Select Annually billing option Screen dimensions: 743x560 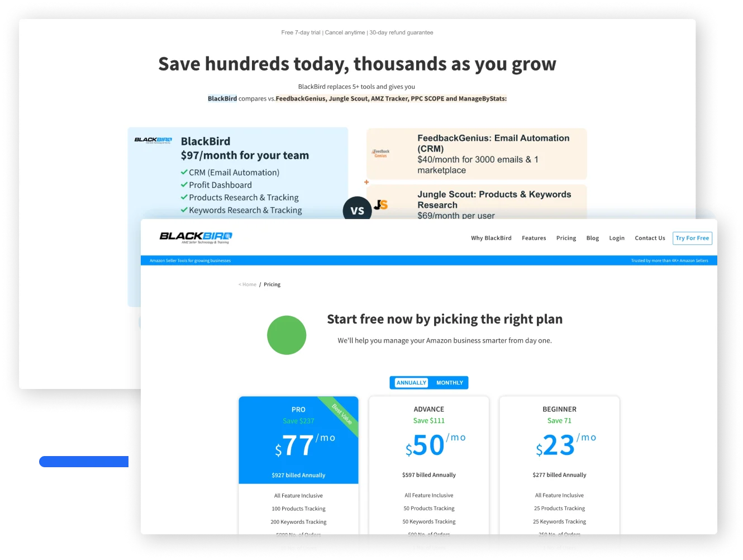411,383
